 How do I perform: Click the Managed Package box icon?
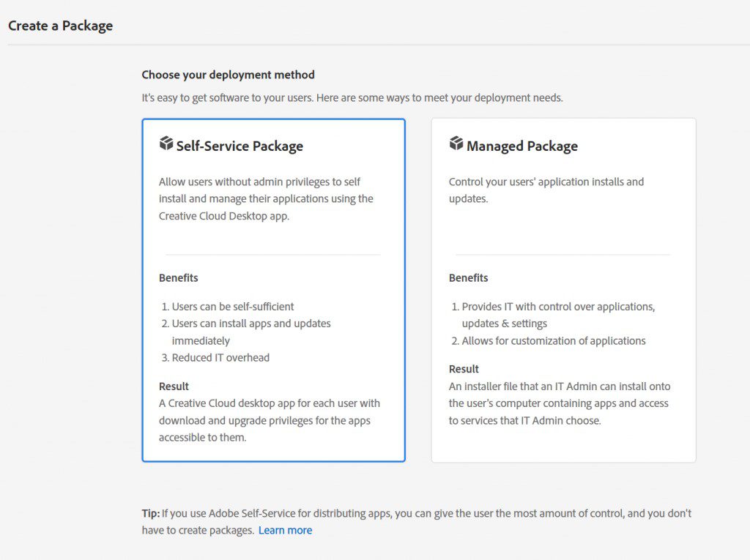coord(456,143)
